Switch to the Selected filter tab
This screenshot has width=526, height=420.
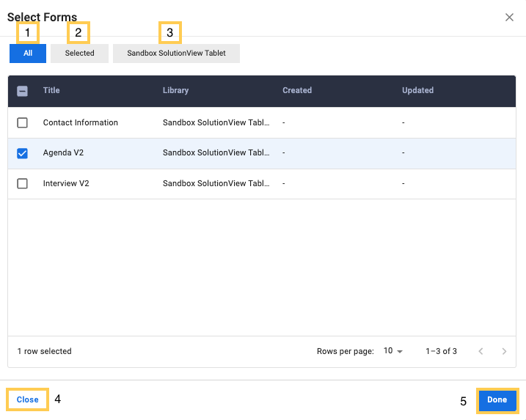(79, 54)
